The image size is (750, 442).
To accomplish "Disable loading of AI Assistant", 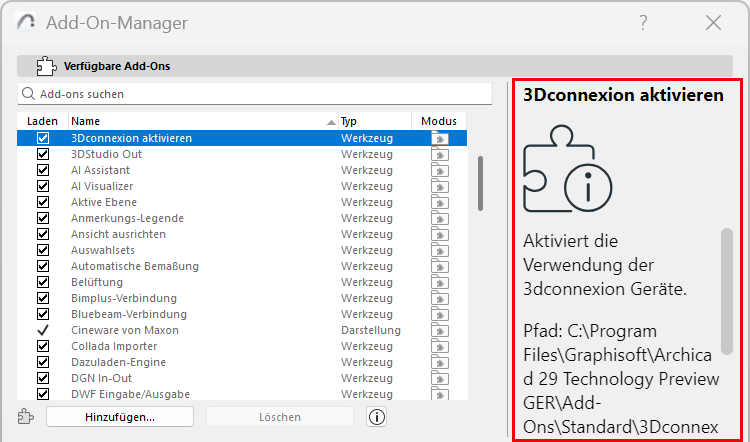I will coord(43,170).
